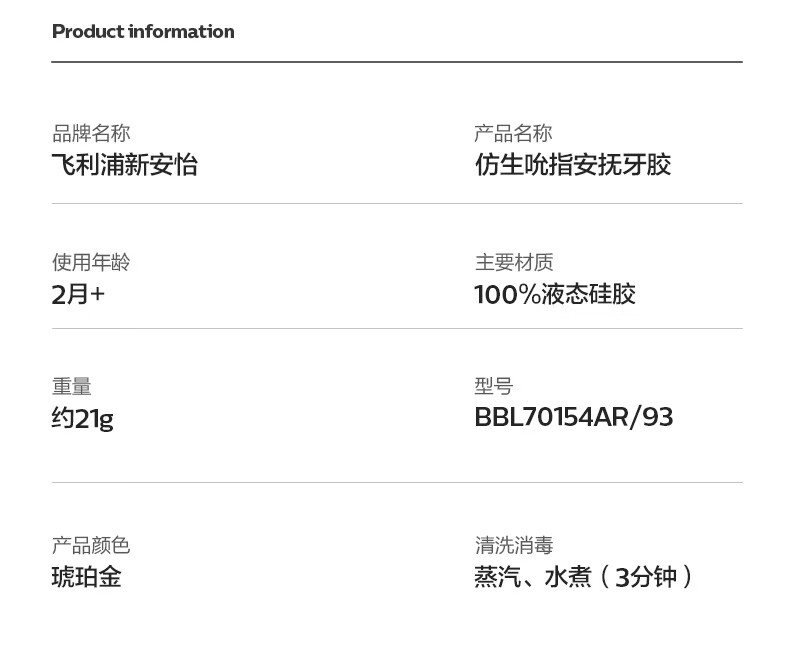This screenshot has width=790, height=668.
Task: Select the 产品颜色 label
Action: 91,546
